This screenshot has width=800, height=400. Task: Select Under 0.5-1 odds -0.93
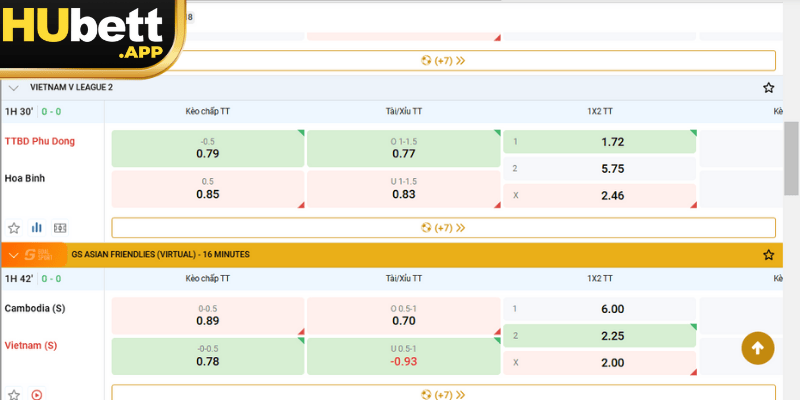[x=403, y=355]
